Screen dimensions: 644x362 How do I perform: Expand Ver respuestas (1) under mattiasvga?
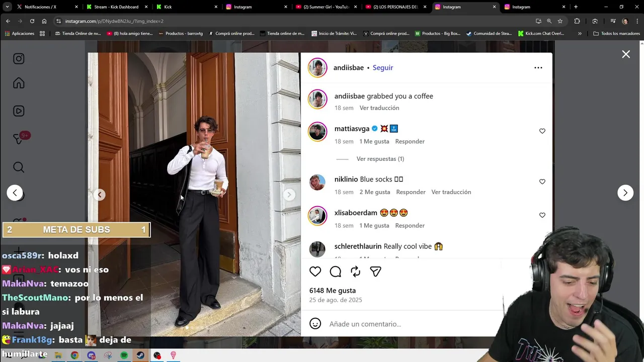tap(380, 159)
